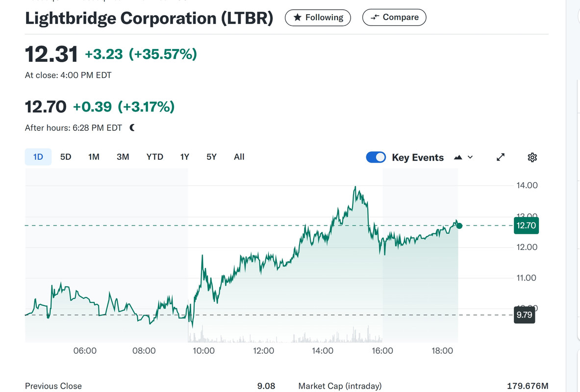Switch chart to 1M range
This screenshot has height=392, width=580.
pyautogui.click(x=94, y=157)
